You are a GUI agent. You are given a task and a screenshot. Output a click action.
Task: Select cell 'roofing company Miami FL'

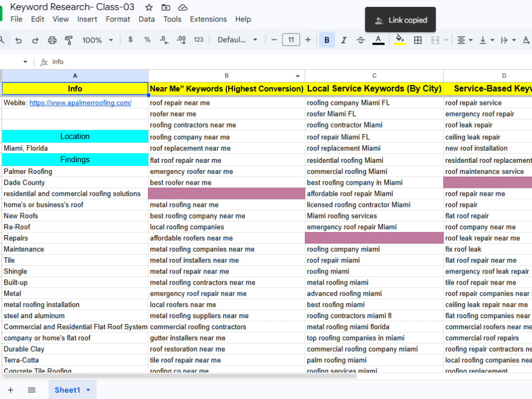click(374, 103)
